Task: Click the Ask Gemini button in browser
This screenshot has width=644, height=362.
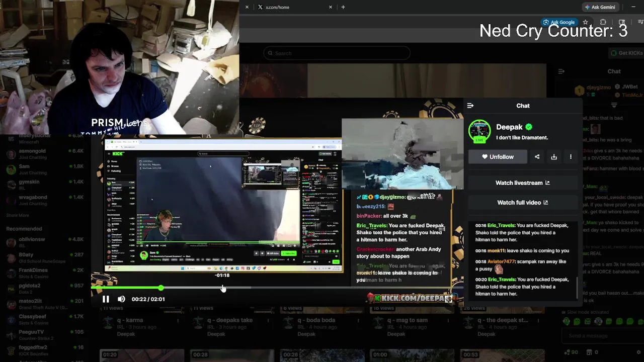Action: [600, 7]
